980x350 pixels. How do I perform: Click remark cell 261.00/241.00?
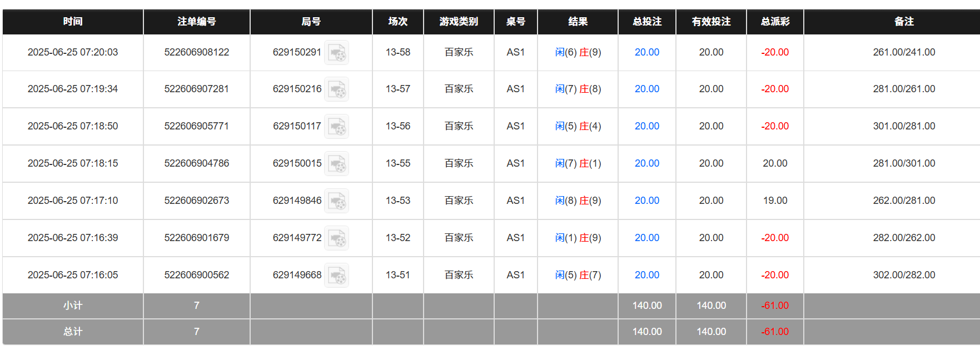904,52
